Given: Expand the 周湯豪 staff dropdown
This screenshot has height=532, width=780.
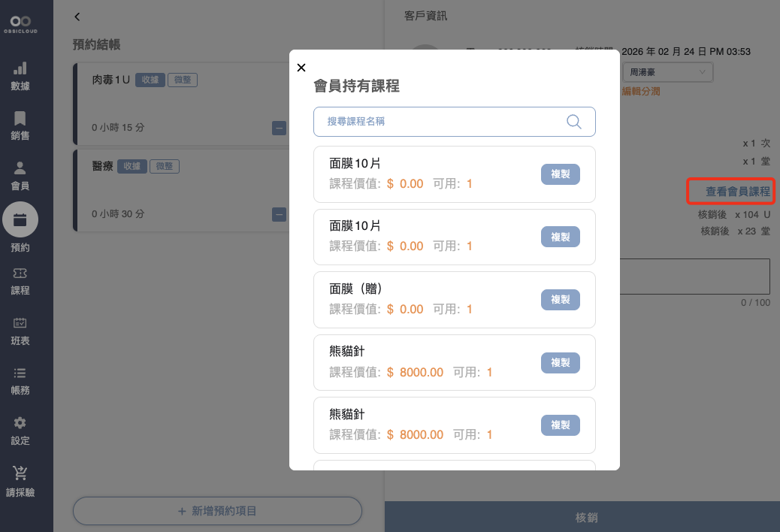Looking at the screenshot, I should coord(667,72).
